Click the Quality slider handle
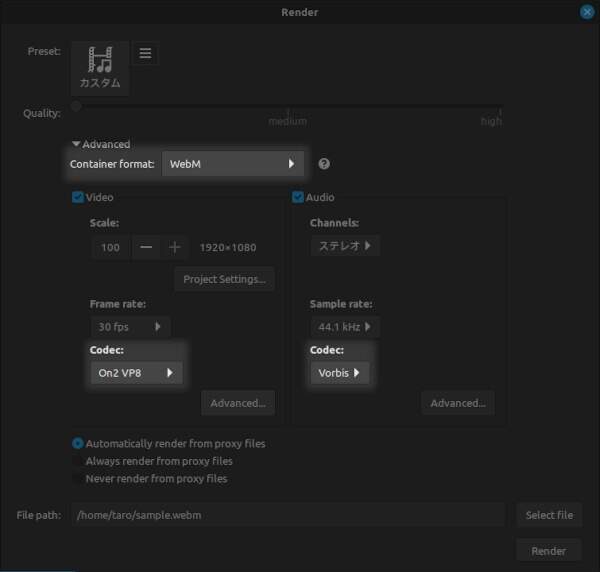 [76, 106]
